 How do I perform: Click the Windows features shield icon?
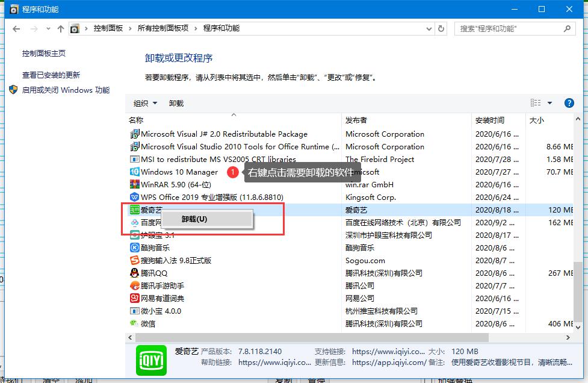pos(13,90)
